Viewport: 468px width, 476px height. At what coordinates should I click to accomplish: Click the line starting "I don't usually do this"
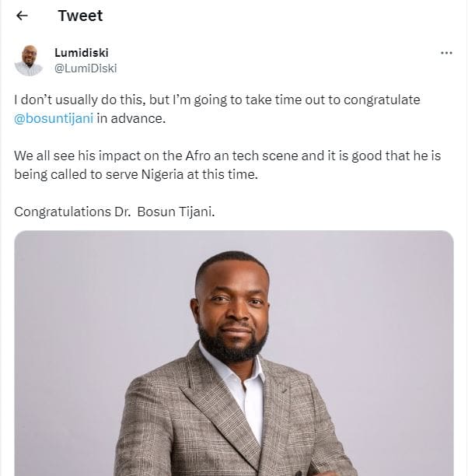click(217, 100)
